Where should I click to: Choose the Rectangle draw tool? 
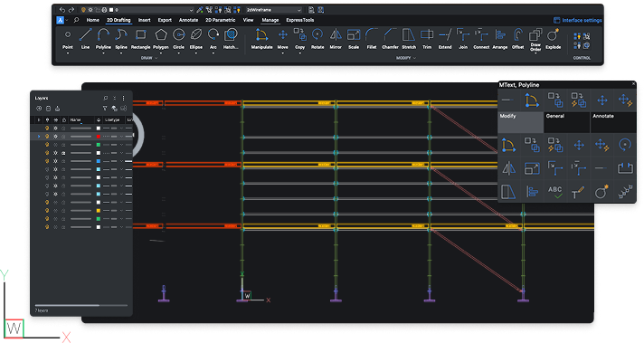coord(140,39)
